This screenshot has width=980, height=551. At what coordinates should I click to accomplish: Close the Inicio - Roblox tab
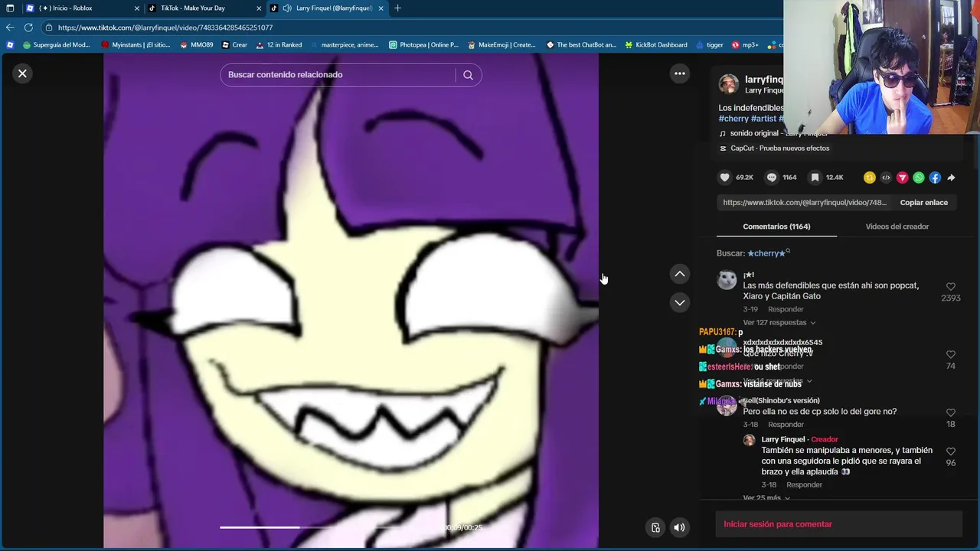pos(137,8)
